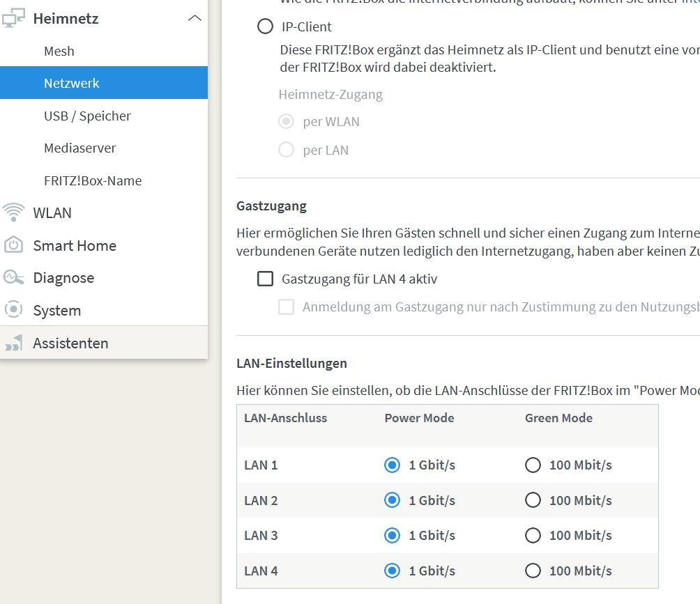Collapse the Heimnetz section chevron
This screenshot has height=604, width=700.
195,19
